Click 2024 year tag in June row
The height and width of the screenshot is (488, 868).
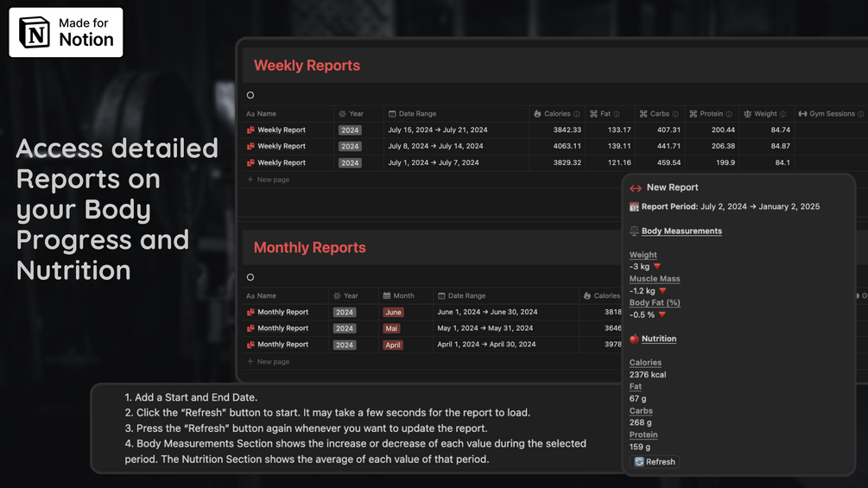pos(345,312)
